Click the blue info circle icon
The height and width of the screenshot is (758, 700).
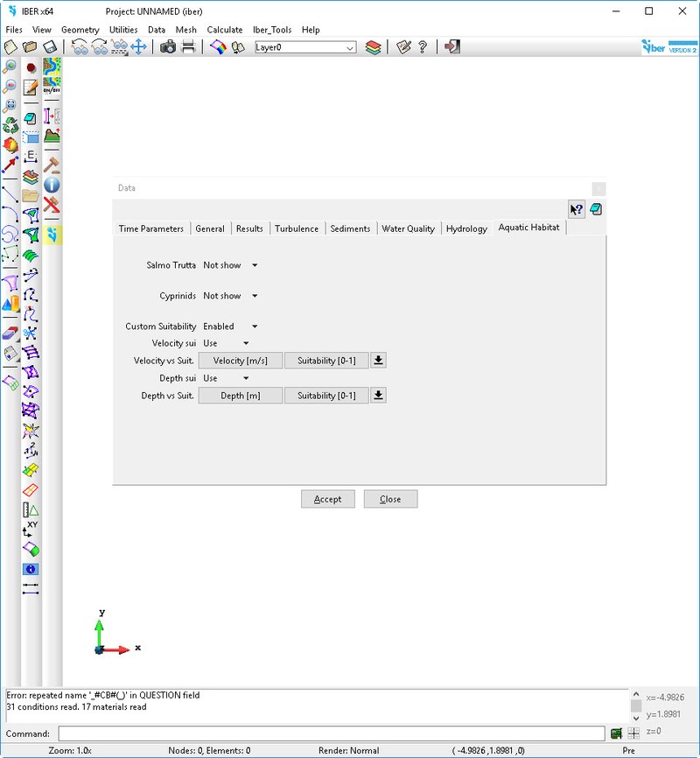point(52,185)
